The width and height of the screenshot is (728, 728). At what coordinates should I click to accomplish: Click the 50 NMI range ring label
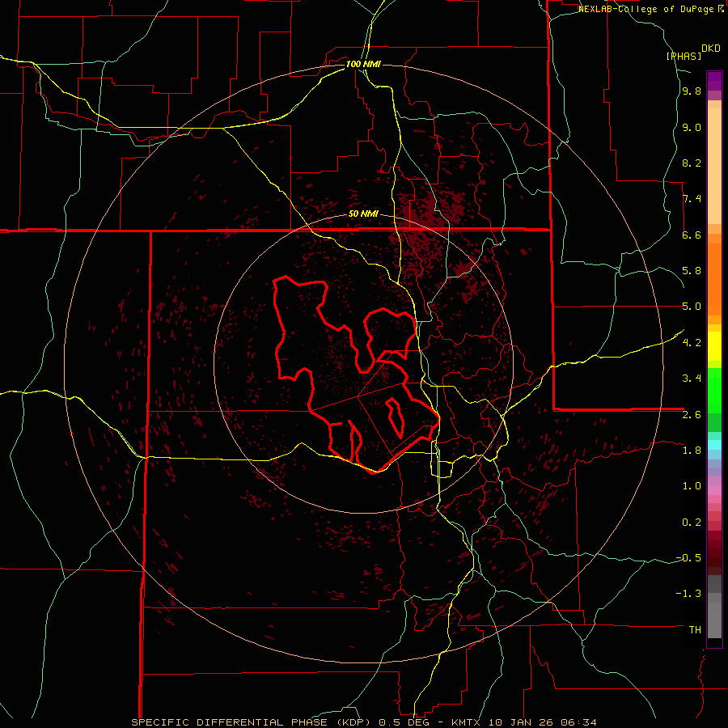coord(363,214)
